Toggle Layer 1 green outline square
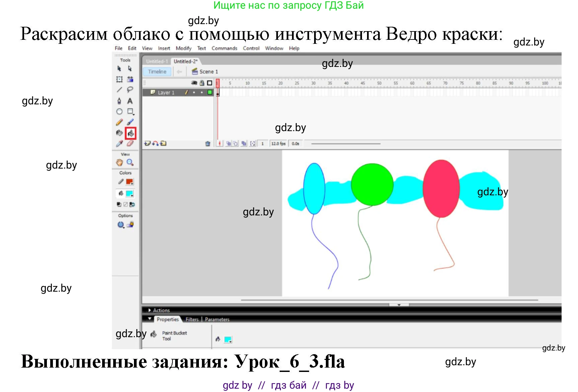 (210, 92)
